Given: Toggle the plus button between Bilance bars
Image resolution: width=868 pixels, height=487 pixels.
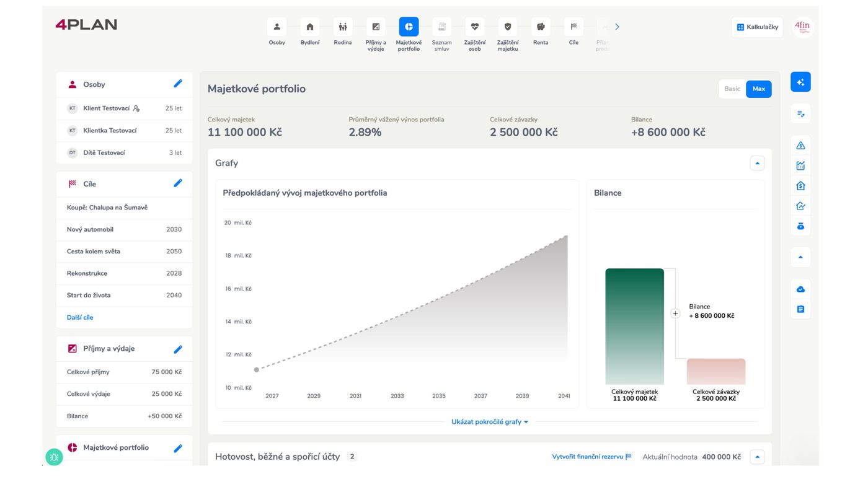Looking at the screenshot, I should [x=675, y=313].
